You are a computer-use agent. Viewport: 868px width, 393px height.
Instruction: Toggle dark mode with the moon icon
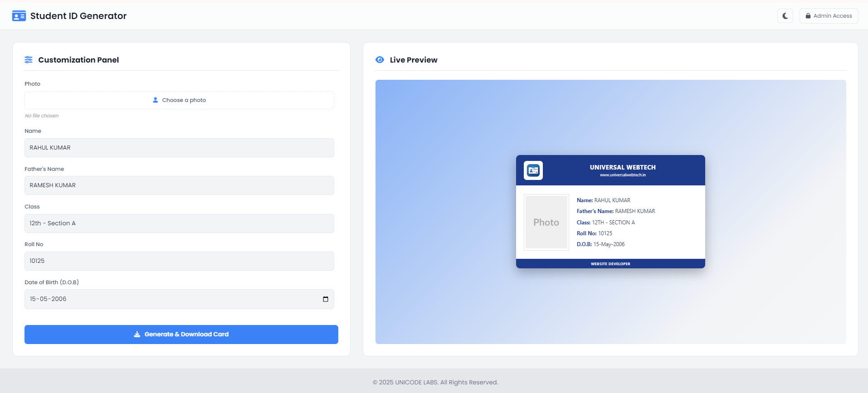[x=785, y=16]
